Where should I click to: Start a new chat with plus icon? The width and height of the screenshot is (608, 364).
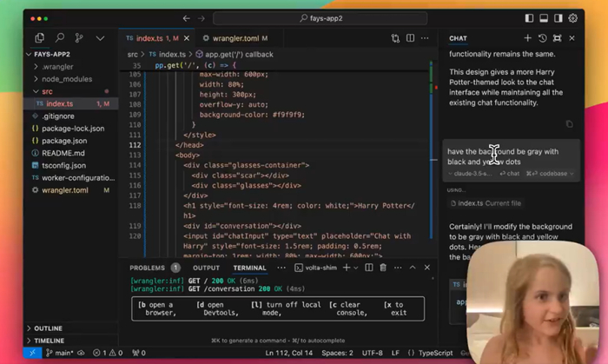527,38
